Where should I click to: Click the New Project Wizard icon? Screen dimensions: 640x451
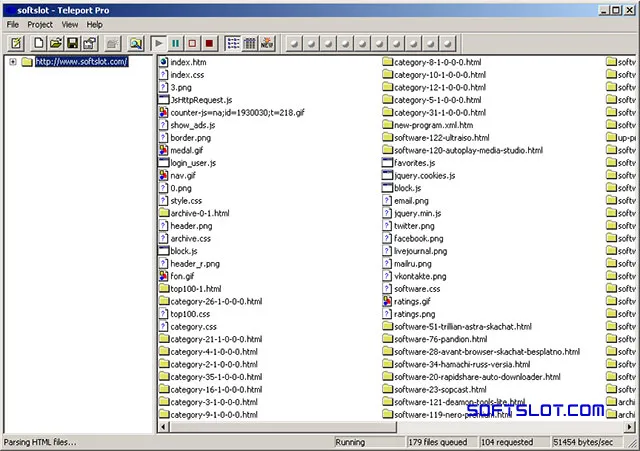tap(17, 43)
